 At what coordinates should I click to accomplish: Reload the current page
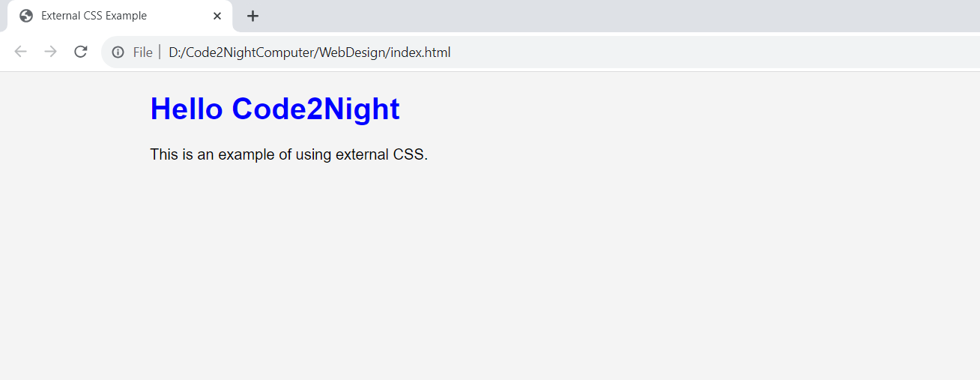pos(81,52)
